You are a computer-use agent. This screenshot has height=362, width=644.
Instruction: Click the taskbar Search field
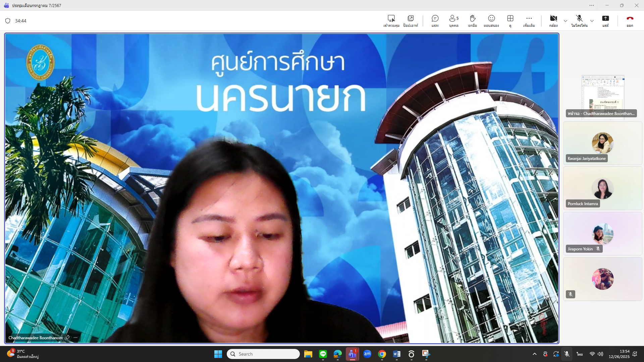point(263,354)
